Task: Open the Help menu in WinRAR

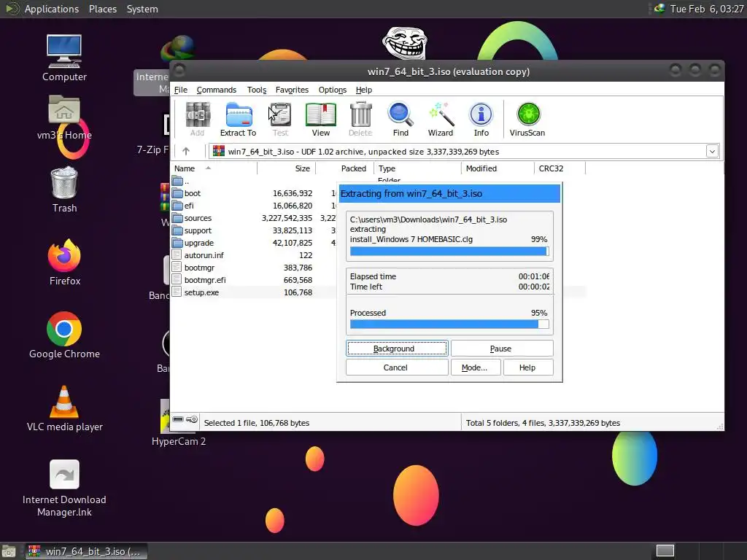Action: [364, 90]
